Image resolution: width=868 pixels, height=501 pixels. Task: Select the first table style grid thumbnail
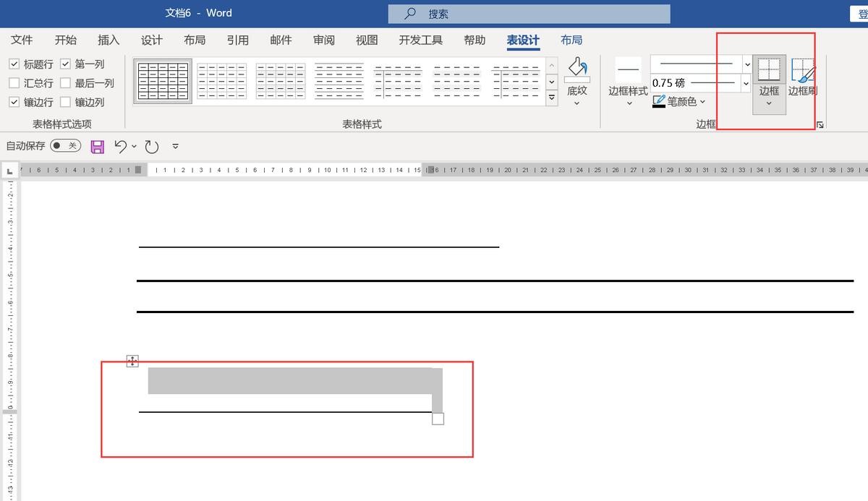163,81
